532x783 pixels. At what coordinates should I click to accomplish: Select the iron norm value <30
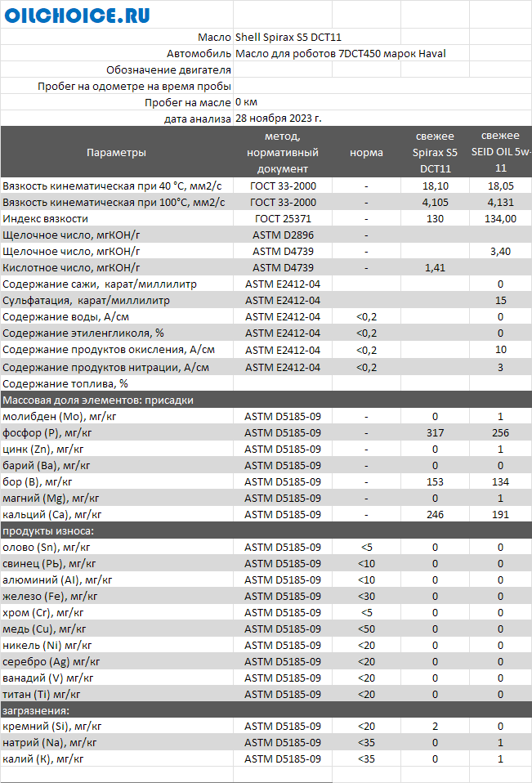pyautogui.click(x=366, y=596)
